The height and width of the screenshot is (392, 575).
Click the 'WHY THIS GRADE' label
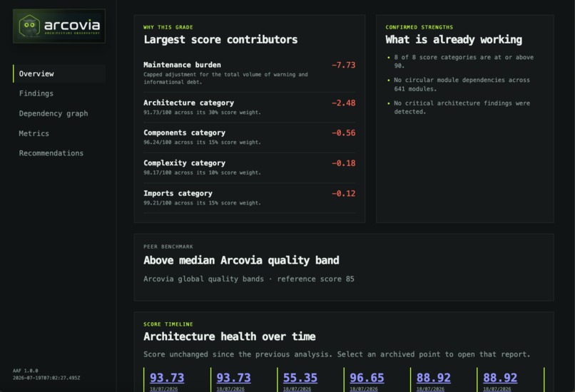(168, 27)
